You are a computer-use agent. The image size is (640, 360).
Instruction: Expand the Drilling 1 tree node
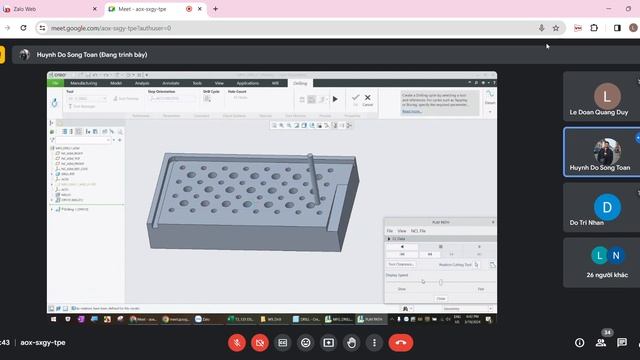click(52, 209)
